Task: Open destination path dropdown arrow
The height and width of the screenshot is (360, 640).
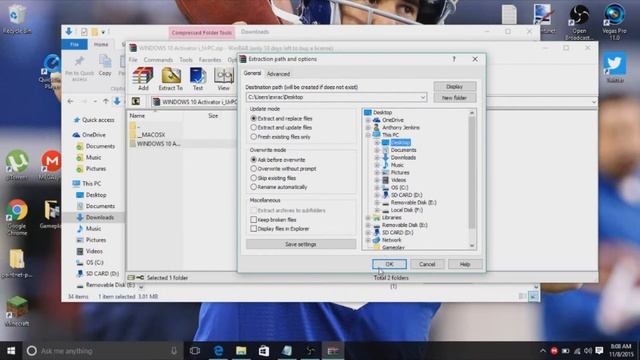Action: click(x=423, y=97)
